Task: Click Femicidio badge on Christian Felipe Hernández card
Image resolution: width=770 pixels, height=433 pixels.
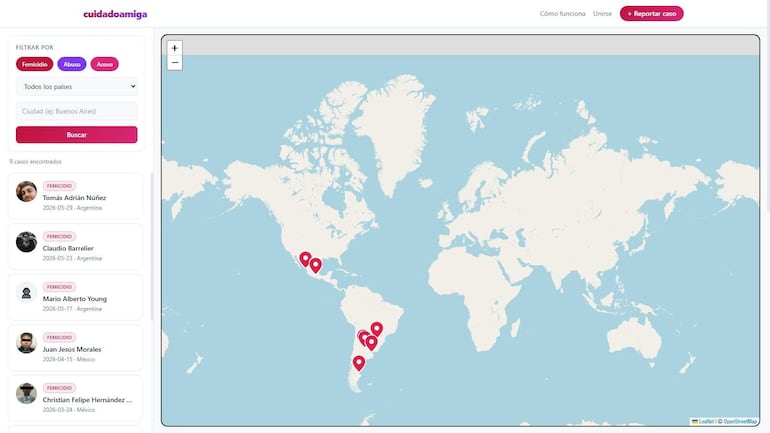Action: [59, 388]
